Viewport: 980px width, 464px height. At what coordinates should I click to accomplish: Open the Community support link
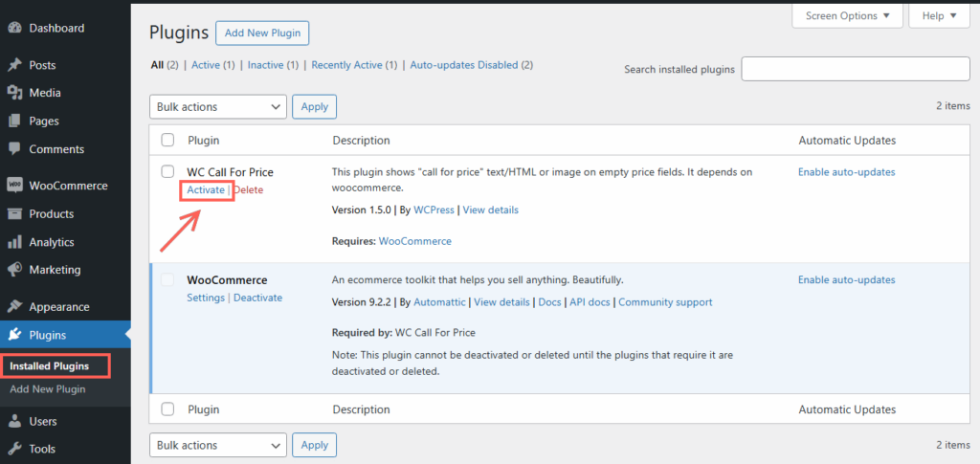coord(665,302)
